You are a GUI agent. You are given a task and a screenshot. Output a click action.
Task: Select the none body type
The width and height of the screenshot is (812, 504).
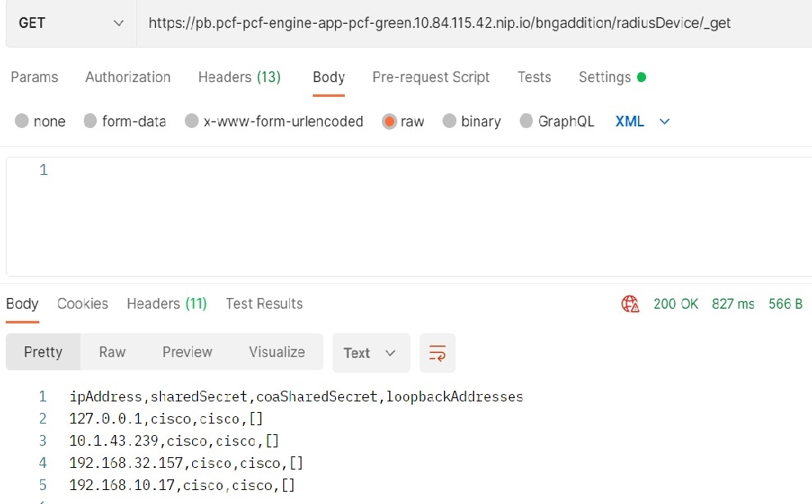[x=40, y=121]
